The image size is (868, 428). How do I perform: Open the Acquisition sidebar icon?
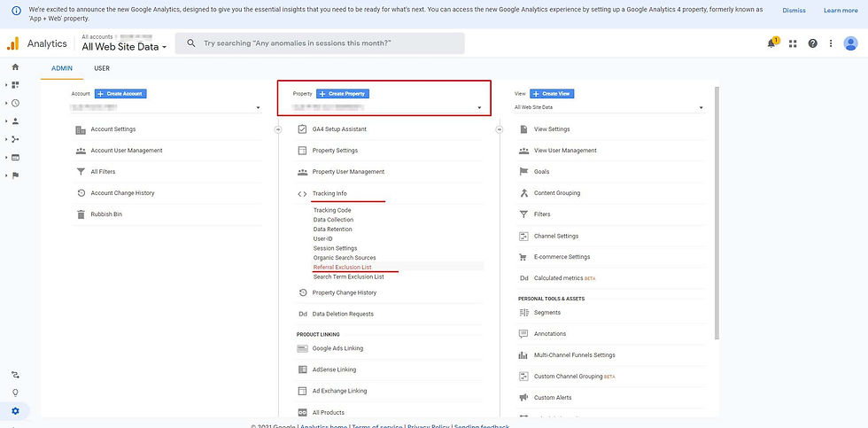pyautogui.click(x=16, y=139)
